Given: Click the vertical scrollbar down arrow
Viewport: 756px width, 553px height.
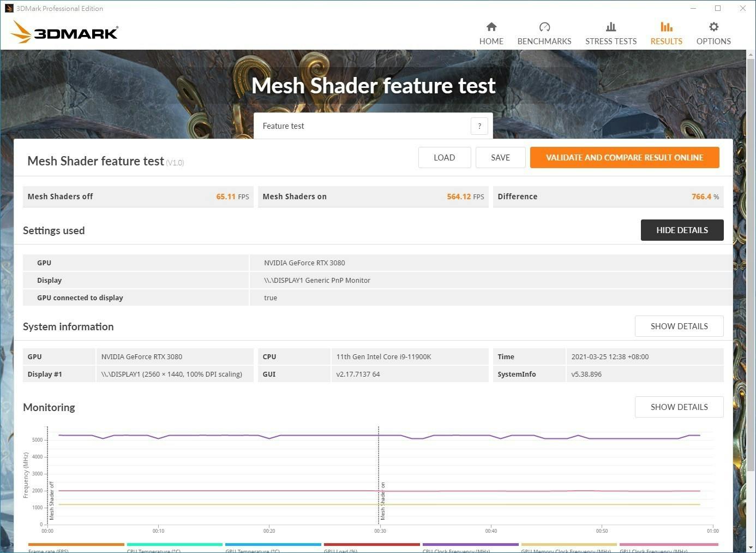Looking at the screenshot, I should pyautogui.click(x=751, y=547).
